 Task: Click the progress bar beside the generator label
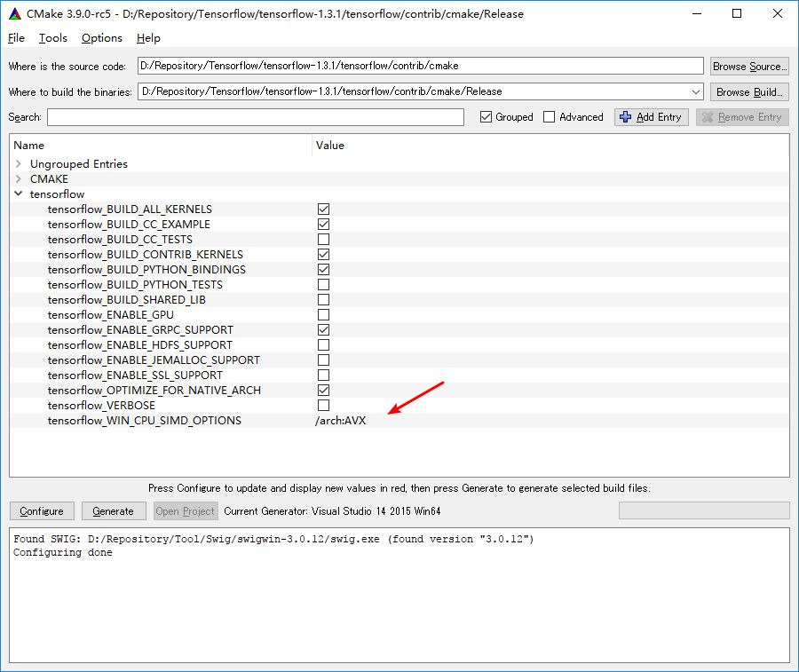(x=704, y=510)
